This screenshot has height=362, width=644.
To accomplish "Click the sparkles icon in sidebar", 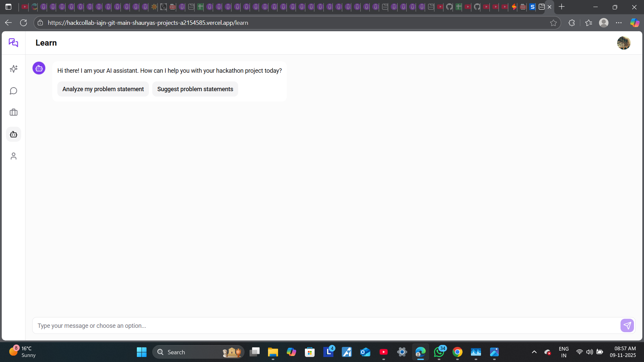I will coord(13,69).
